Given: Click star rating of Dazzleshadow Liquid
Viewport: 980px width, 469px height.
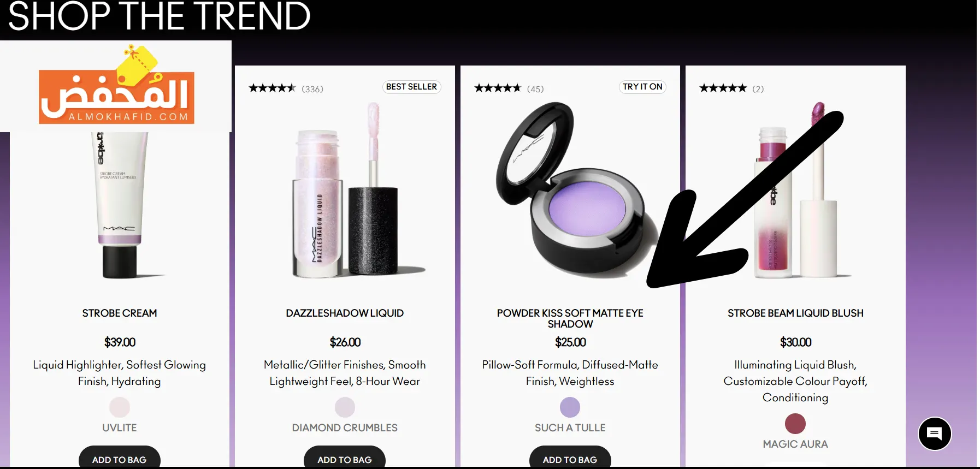Looking at the screenshot, I should (272, 88).
